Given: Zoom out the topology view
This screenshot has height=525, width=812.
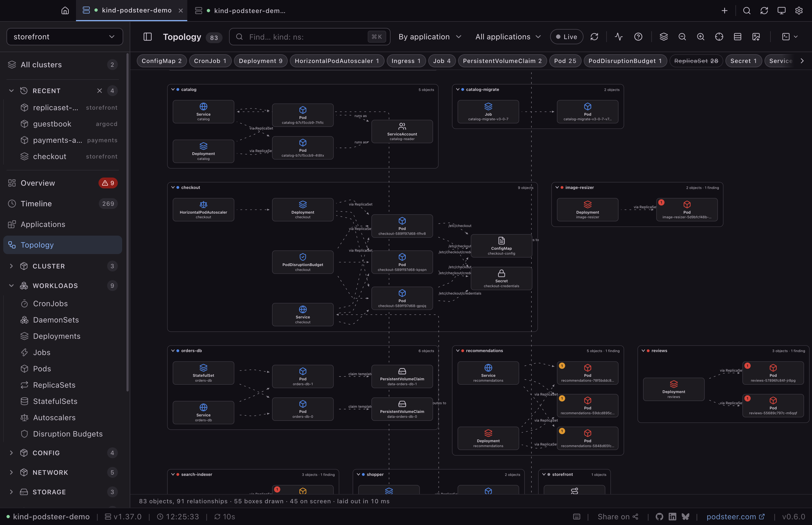Looking at the screenshot, I should (x=682, y=36).
